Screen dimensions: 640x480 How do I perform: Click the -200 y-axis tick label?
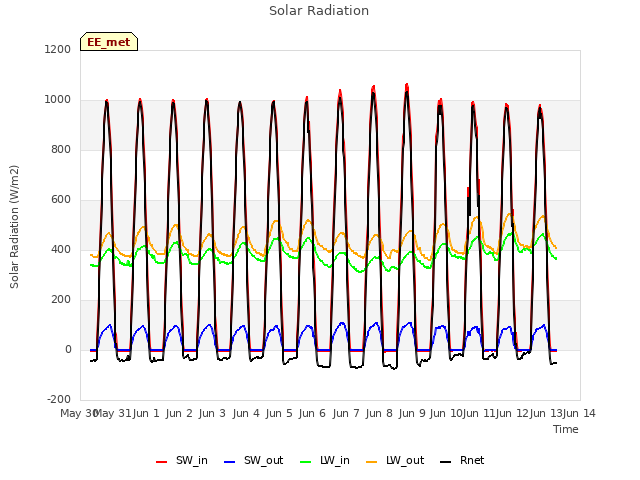[59, 399]
